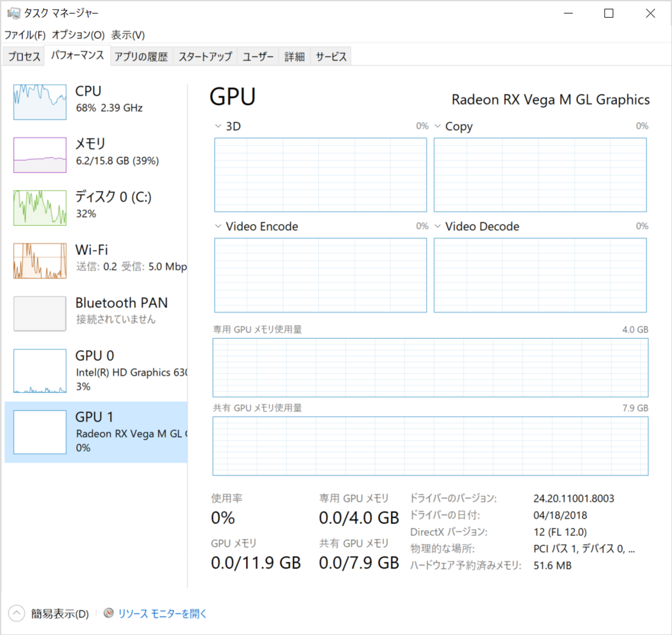The width and height of the screenshot is (672, 635).
Task: Select the Wi-Fi throughput graph thumbnail
Action: point(40,261)
